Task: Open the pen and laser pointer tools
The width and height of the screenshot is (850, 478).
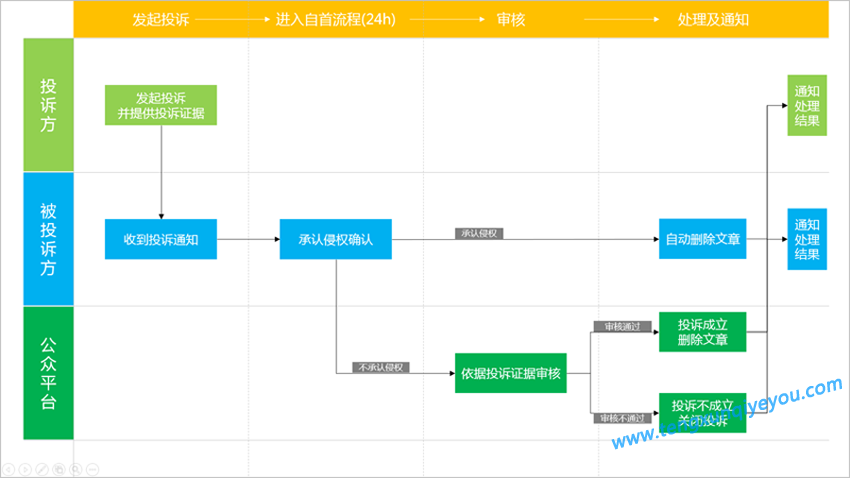Action: (x=42, y=469)
